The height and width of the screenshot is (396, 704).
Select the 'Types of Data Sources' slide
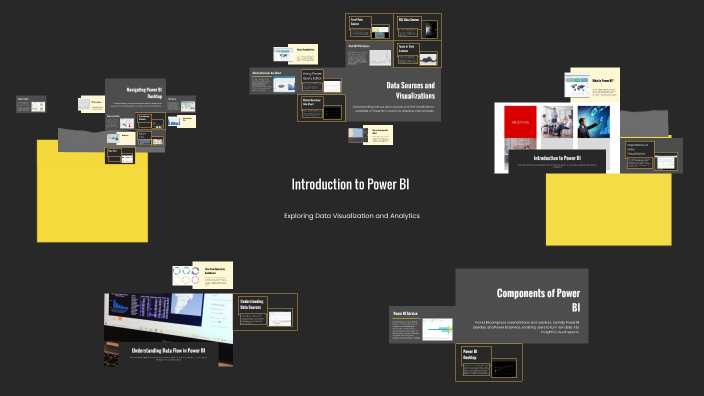(417, 54)
